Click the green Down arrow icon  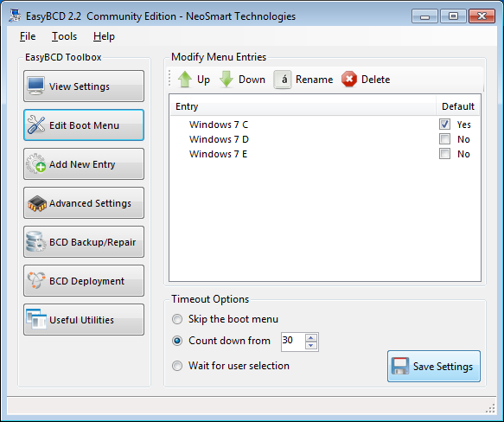pyautogui.click(x=226, y=80)
